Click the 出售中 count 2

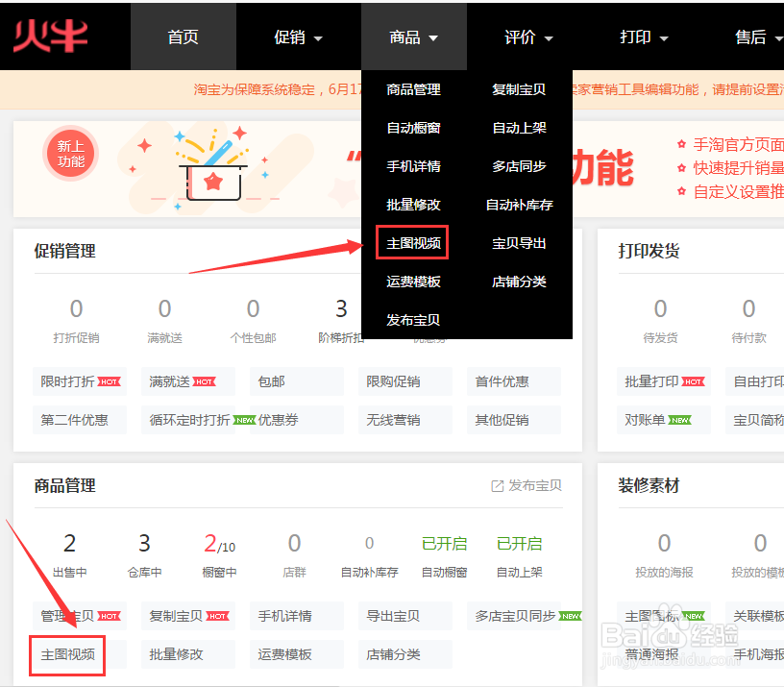[x=70, y=544]
